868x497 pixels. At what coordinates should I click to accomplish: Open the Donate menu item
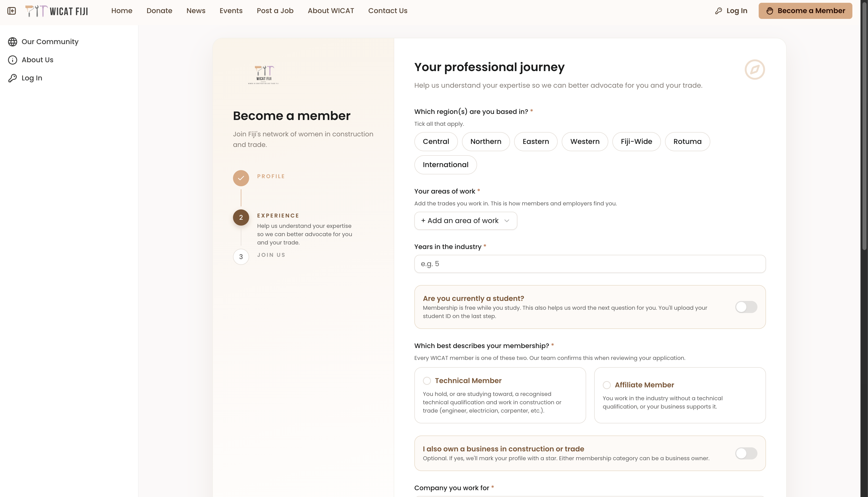pos(159,11)
